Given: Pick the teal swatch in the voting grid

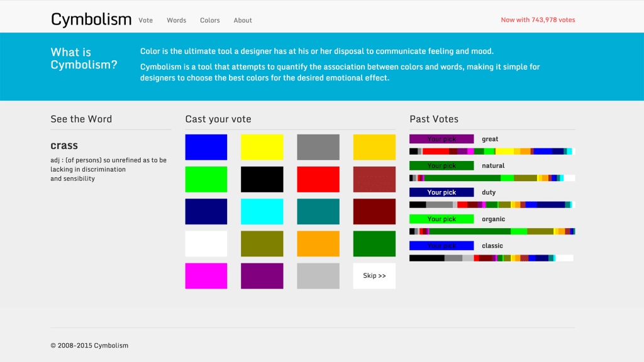Looking at the screenshot, I should tap(318, 211).
